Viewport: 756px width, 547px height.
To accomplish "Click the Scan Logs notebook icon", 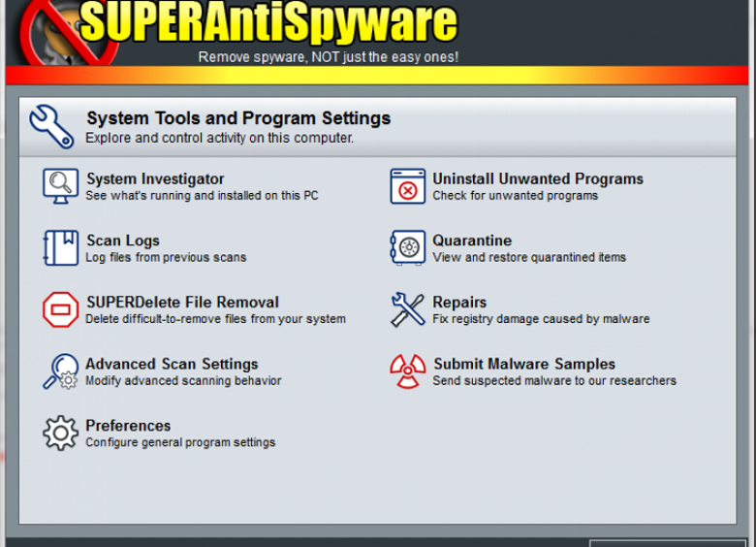I will coord(60,248).
